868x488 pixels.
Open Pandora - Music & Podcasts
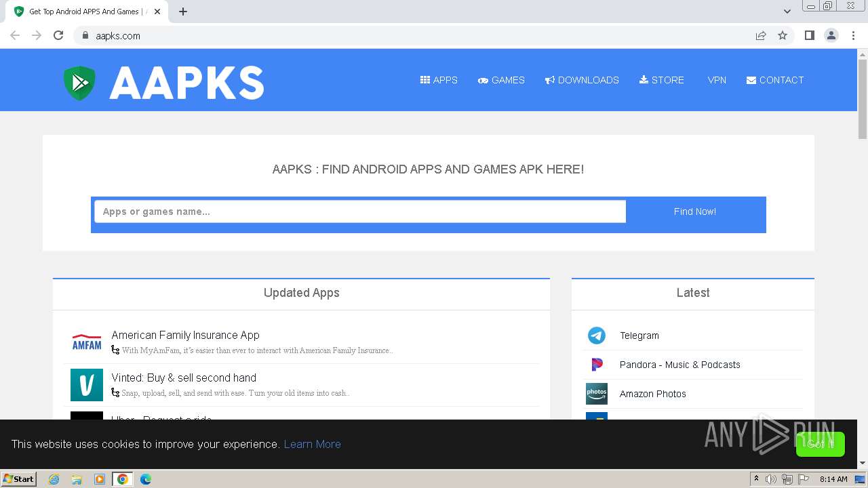point(680,365)
